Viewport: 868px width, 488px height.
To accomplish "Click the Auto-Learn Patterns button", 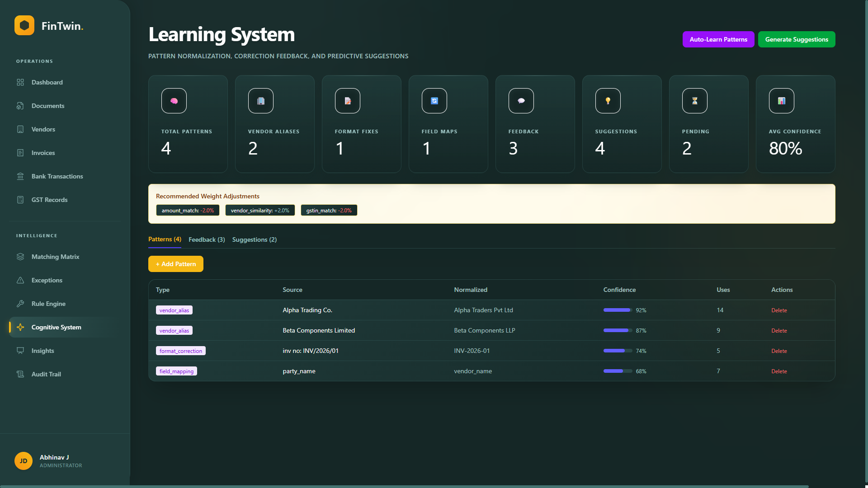I will (718, 39).
